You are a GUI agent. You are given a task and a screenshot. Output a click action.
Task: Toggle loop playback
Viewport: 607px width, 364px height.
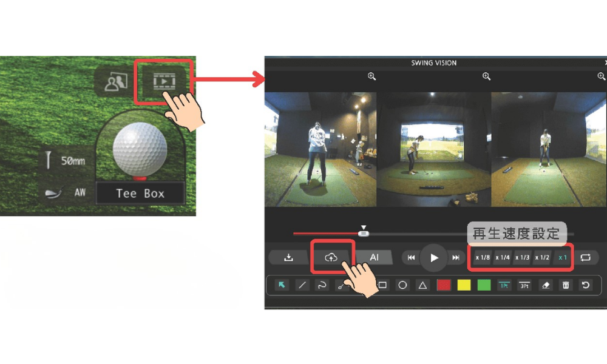585,258
